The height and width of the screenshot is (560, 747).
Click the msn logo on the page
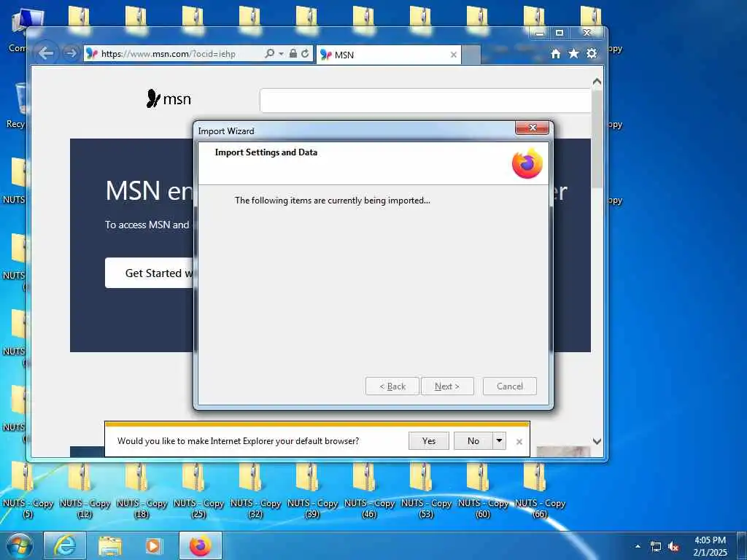(169, 99)
